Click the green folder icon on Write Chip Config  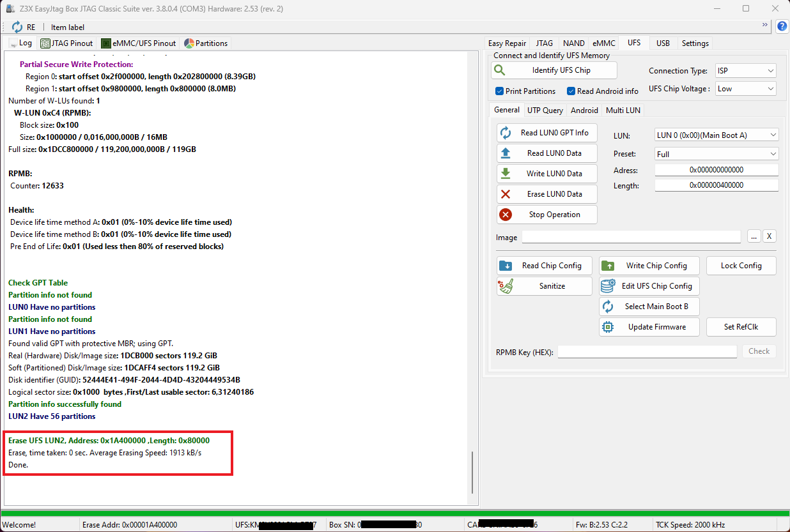(x=608, y=266)
